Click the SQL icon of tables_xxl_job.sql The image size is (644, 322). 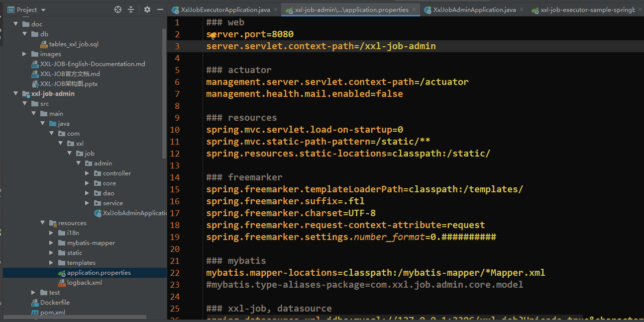point(44,44)
